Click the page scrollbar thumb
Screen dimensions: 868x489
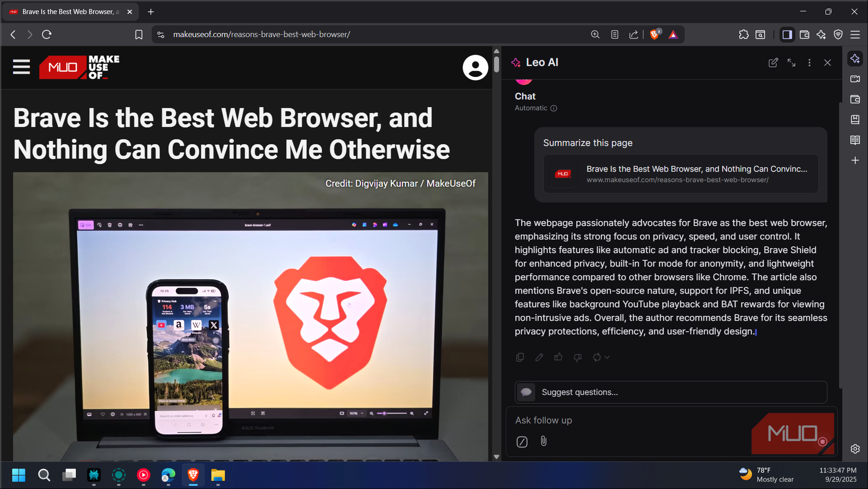click(497, 64)
